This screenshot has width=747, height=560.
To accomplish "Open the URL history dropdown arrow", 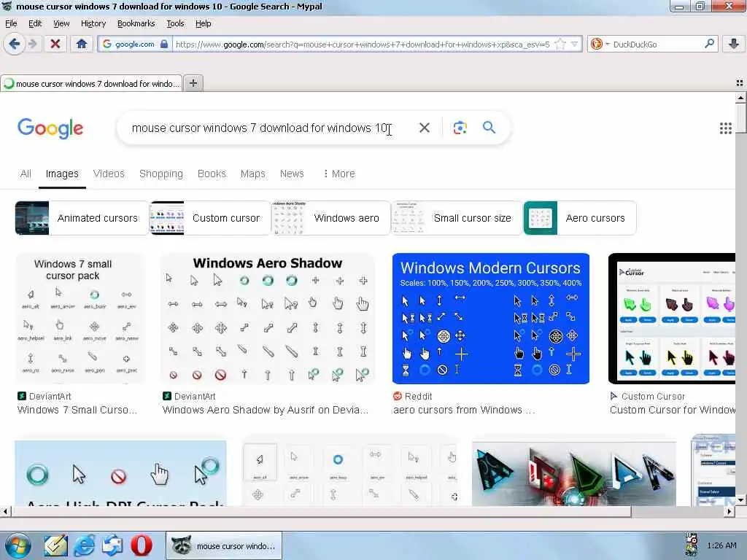I will tap(575, 44).
